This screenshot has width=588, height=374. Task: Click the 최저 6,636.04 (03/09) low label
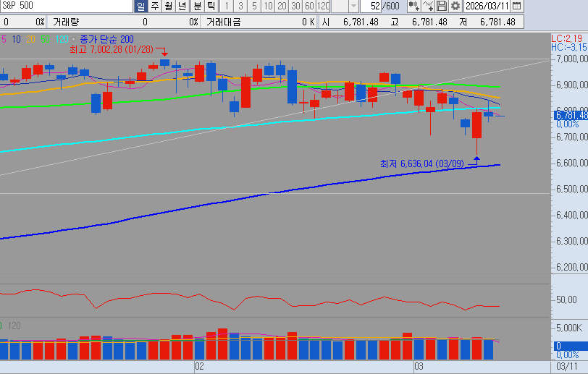[x=422, y=163]
